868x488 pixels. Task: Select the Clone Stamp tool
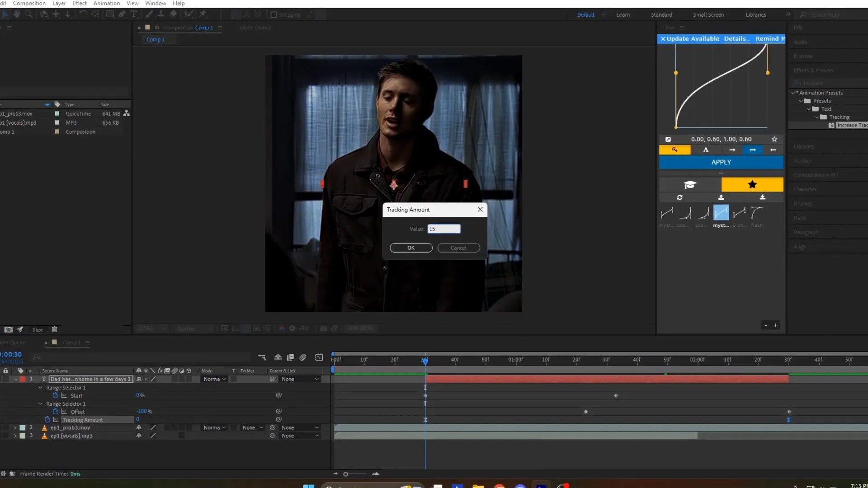pyautogui.click(x=160, y=14)
